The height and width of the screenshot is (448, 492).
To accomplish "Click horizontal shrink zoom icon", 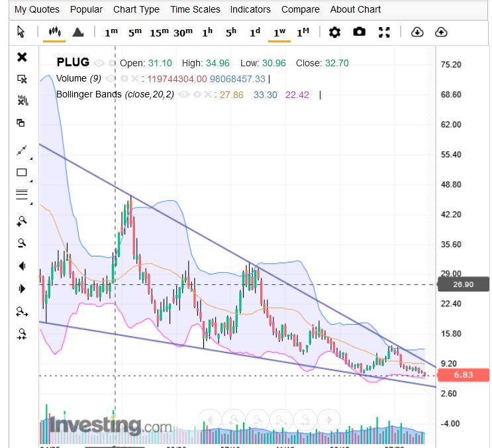I will [x=22, y=334].
